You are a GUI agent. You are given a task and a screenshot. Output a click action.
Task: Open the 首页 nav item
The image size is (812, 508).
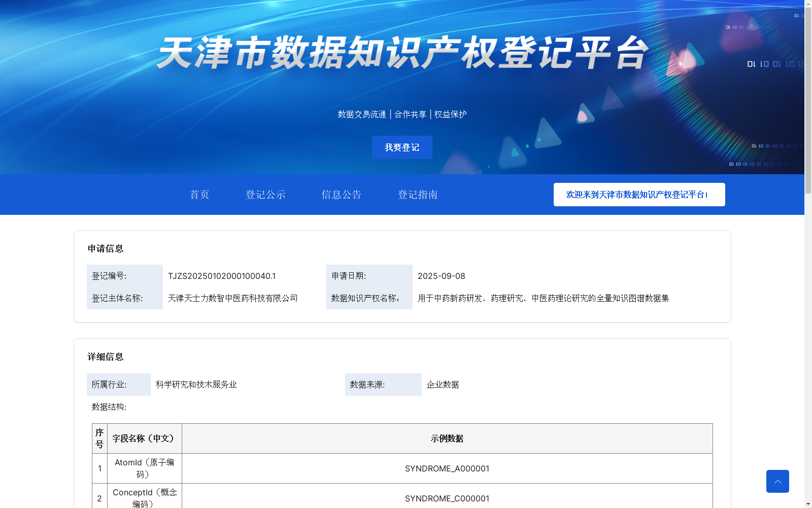(x=199, y=195)
